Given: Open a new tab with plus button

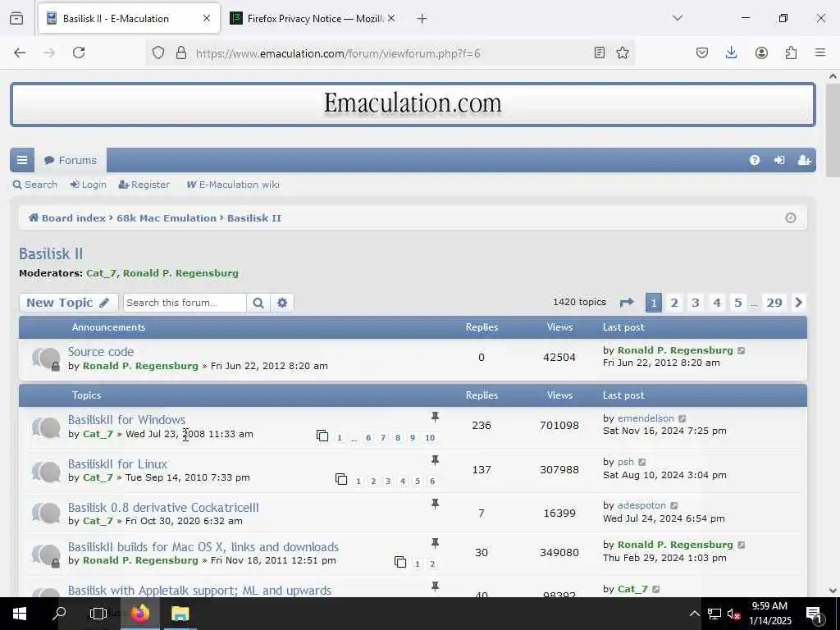Looking at the screenshot, I should [422, 19].
